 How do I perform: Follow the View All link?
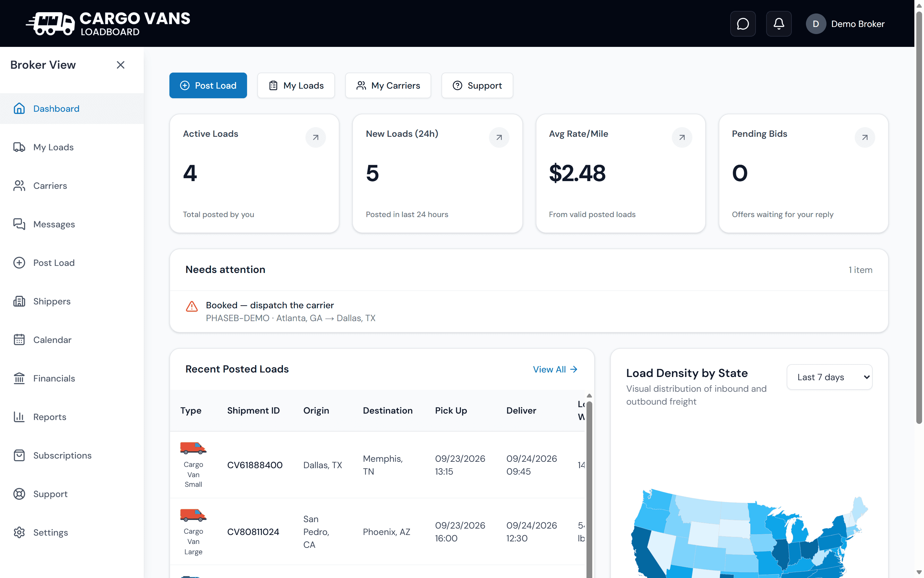tap(555, 370)
